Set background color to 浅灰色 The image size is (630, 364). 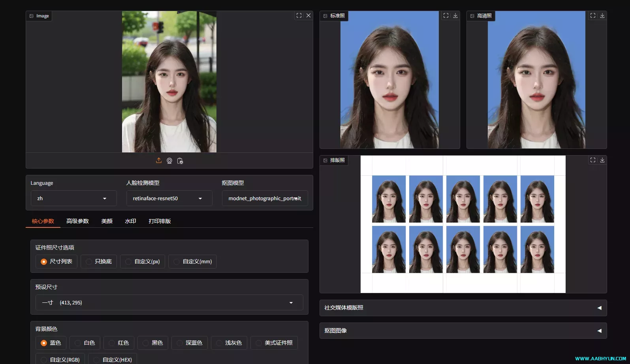click(229, 343)
